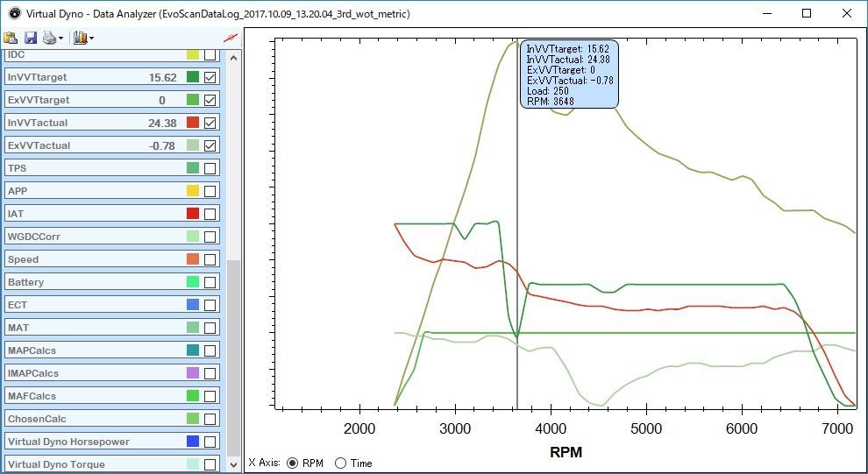Enable the TPS channel checkbox
The image size is (868, 474).
tap(210, 168)
